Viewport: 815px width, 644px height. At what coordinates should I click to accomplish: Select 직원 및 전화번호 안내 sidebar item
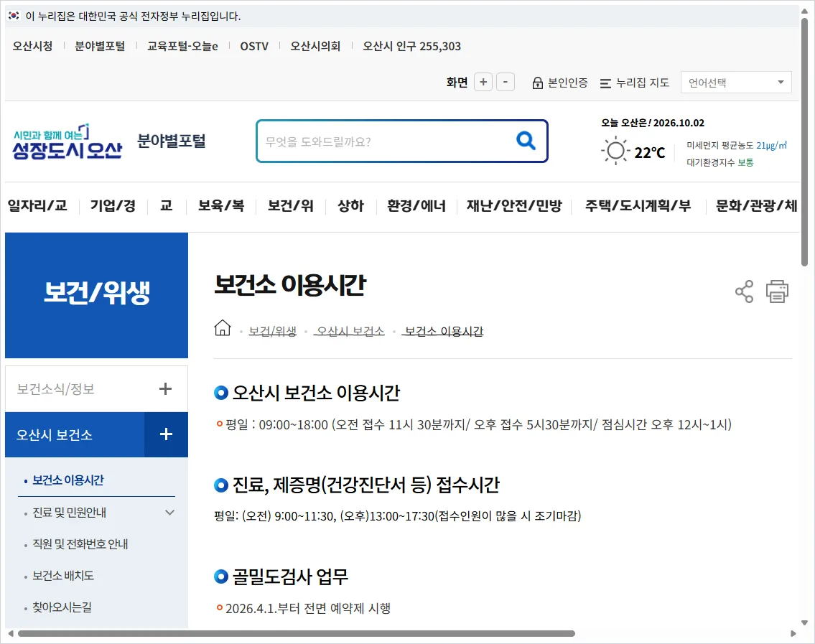click(80, 544)
